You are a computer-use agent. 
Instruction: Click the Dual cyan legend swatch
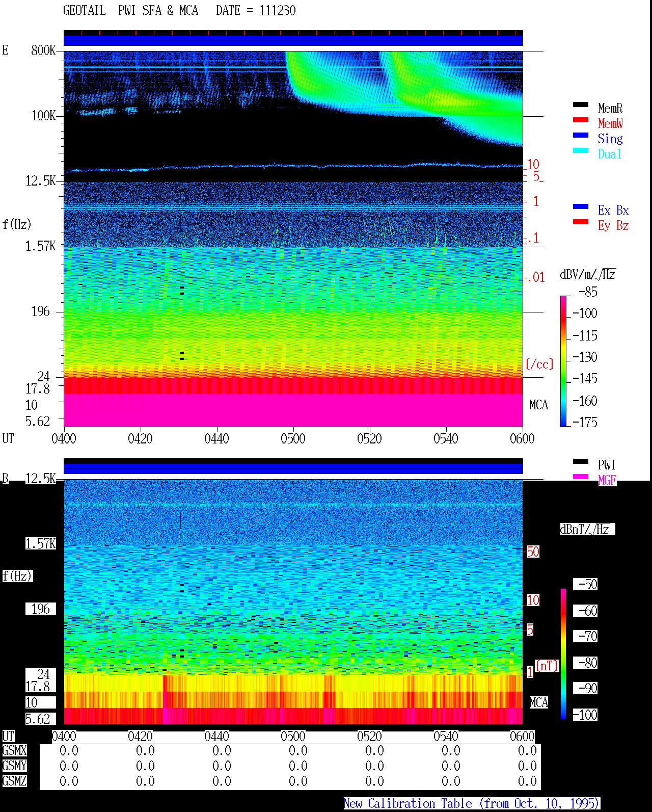(x=580, y=150)
